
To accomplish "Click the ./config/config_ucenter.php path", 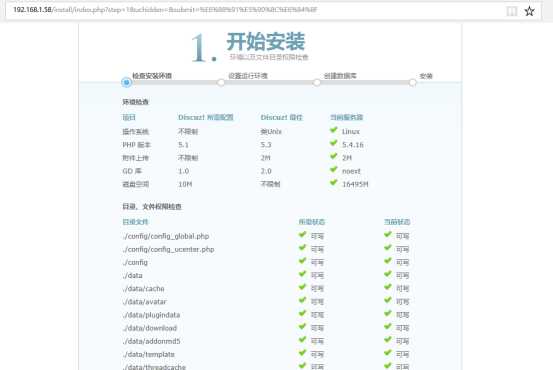I will pos(168,249).
